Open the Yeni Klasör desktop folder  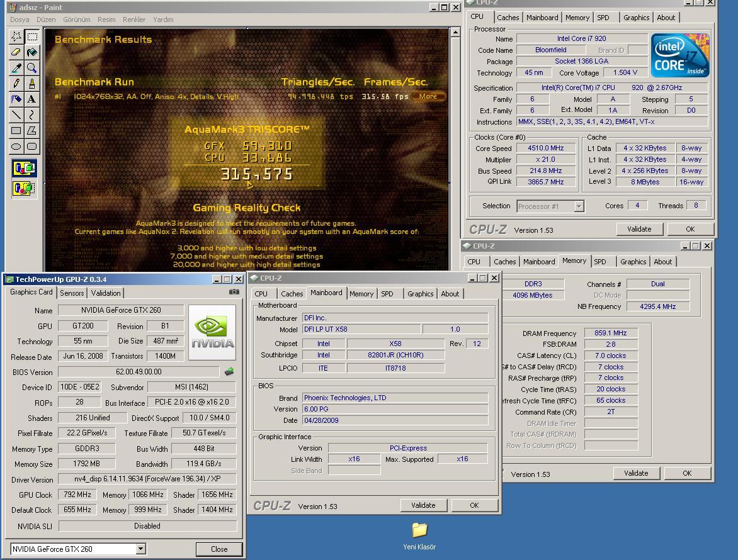(419, 535)
